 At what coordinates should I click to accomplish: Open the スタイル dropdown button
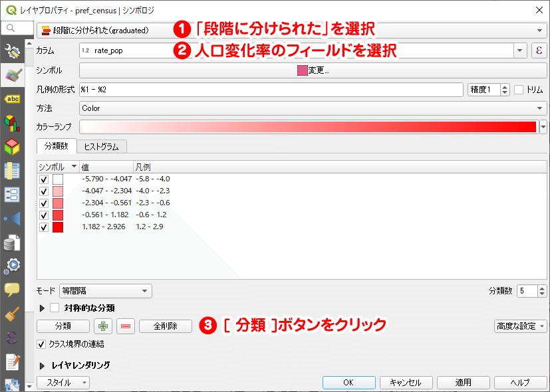pos(63,383)
